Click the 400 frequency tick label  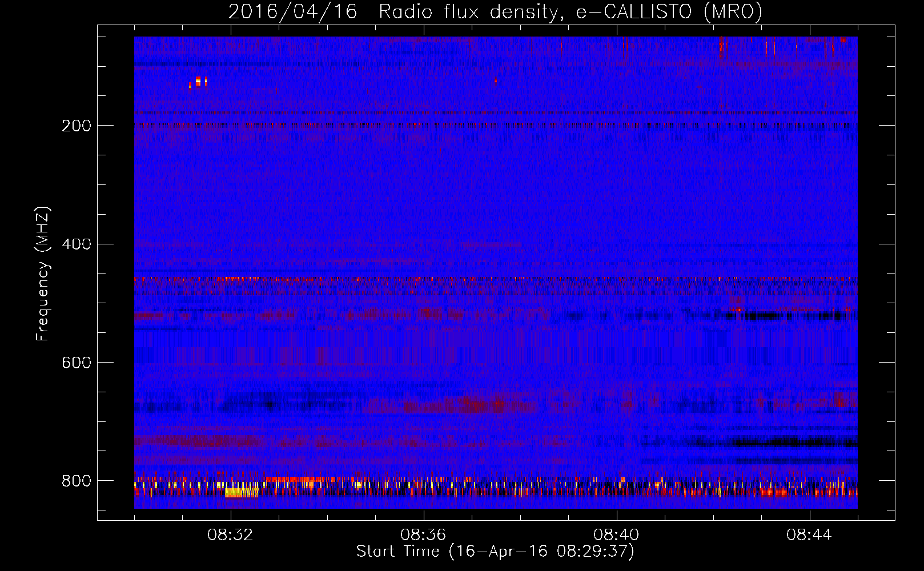point(77,244)
